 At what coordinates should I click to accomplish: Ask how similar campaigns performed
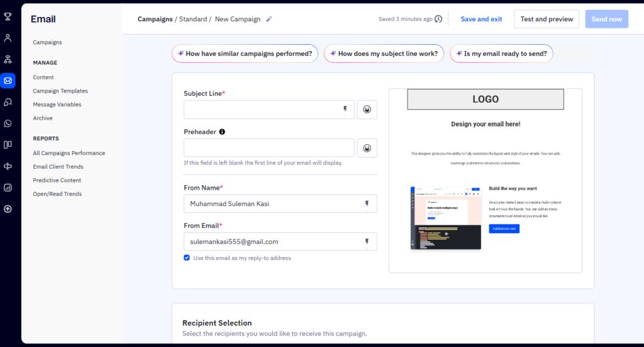(245, 54)
